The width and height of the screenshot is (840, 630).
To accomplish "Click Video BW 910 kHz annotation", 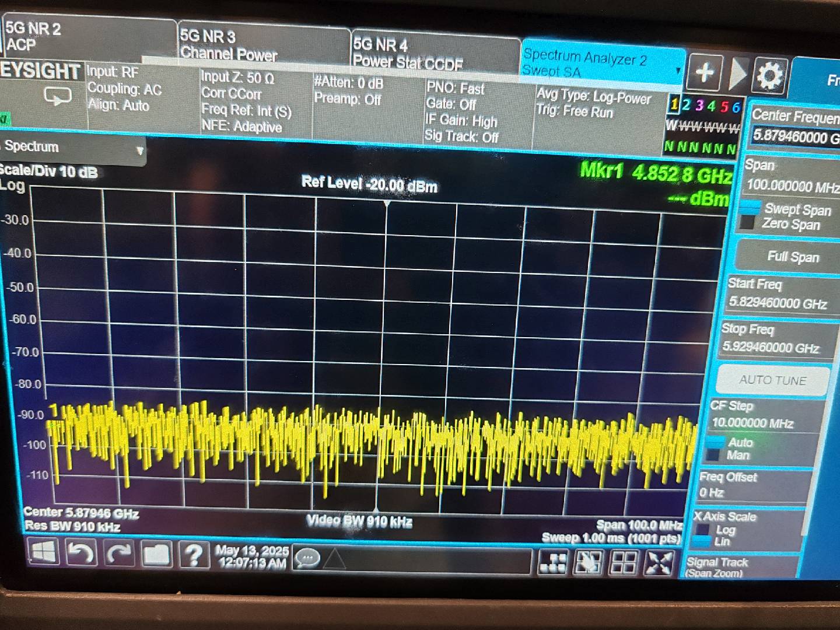I will point(359,521).
